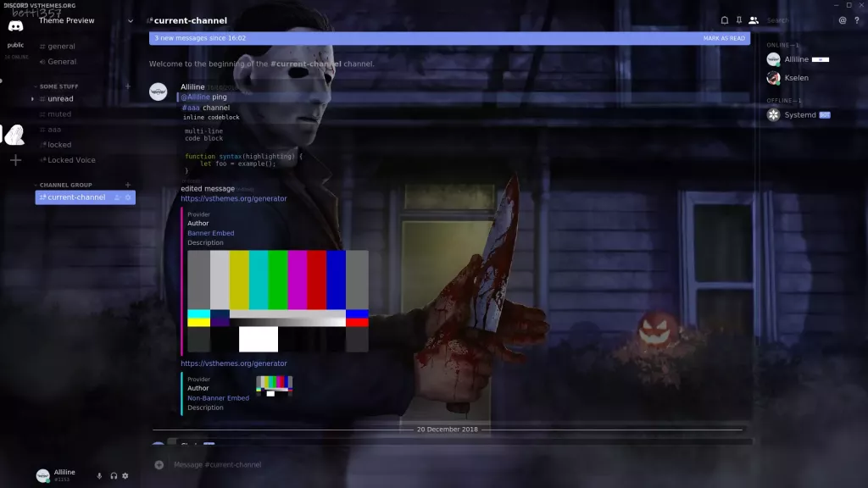Viewport: 868px width, 488px height.
Task: Click the attach file plus in message bar
Action: pos(160,464)
